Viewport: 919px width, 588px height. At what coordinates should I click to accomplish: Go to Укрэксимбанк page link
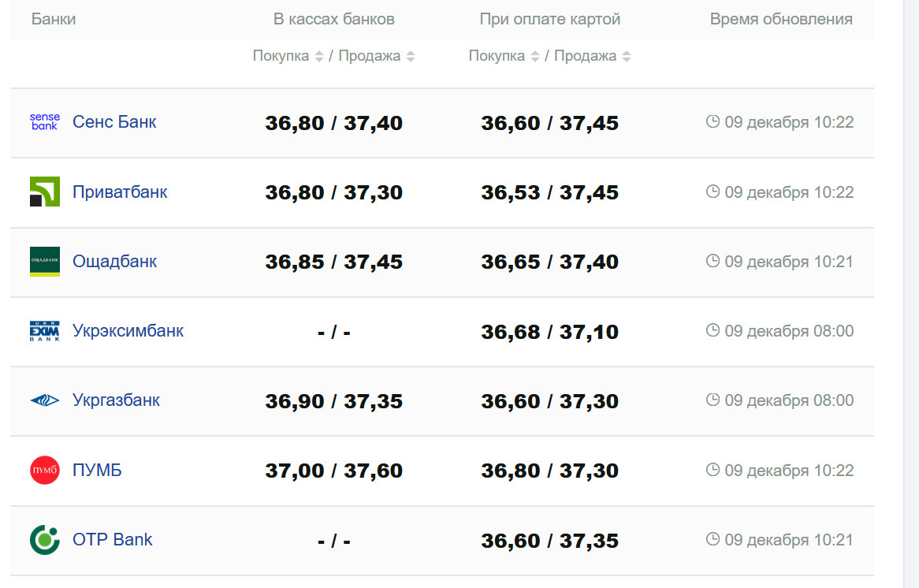click(128, 331)
